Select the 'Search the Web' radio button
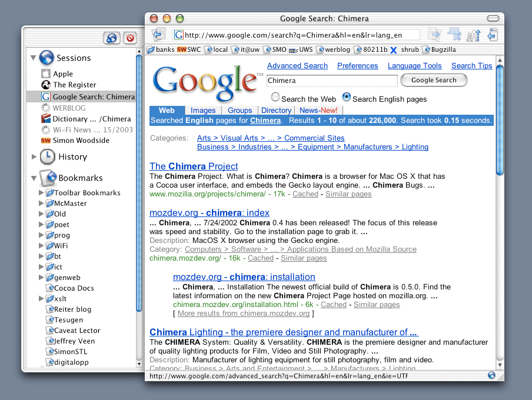Screen dimensions: 532x400 (x=275, y=98)
